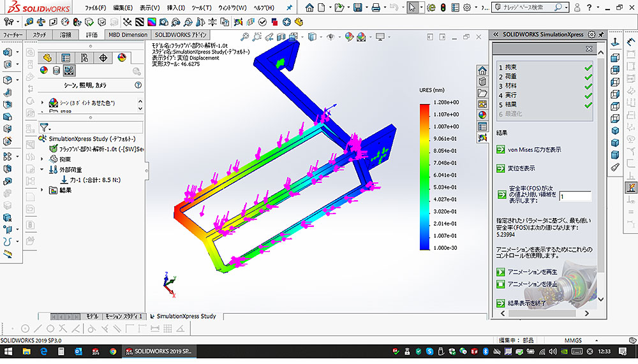Image resolution: width=638 pixels, height=364 pixels.
Task: Click help icon beside シーン, 照明, カメラ
Action: pos(138,85)
